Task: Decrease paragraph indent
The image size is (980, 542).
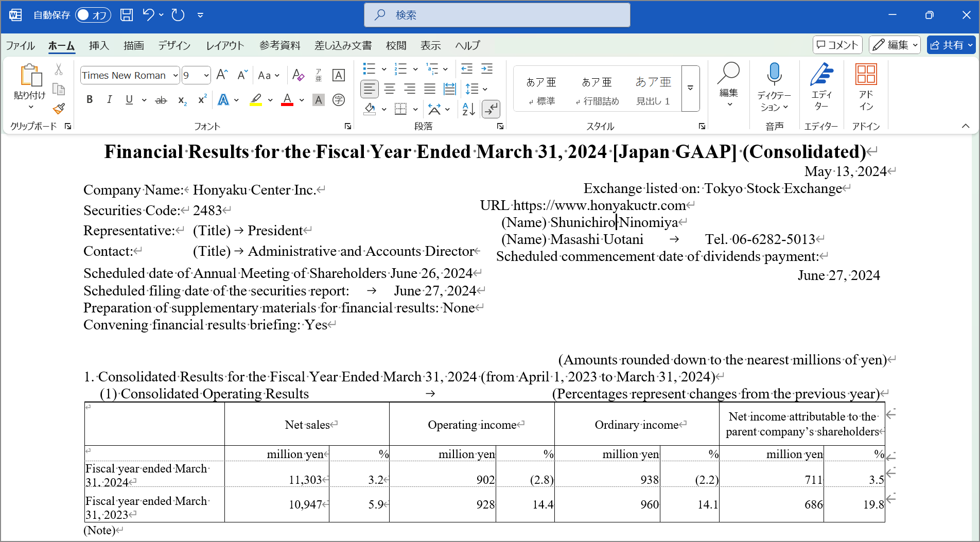Action: click(x=467, y=68)
